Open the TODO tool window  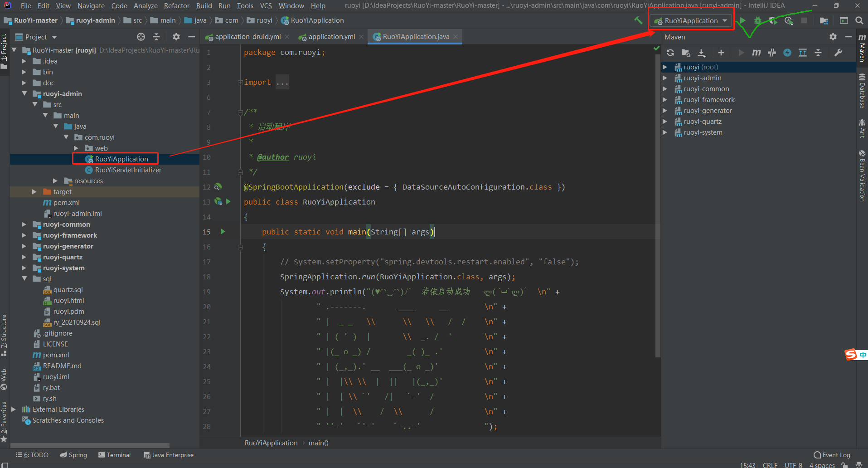tap(32, 455)
